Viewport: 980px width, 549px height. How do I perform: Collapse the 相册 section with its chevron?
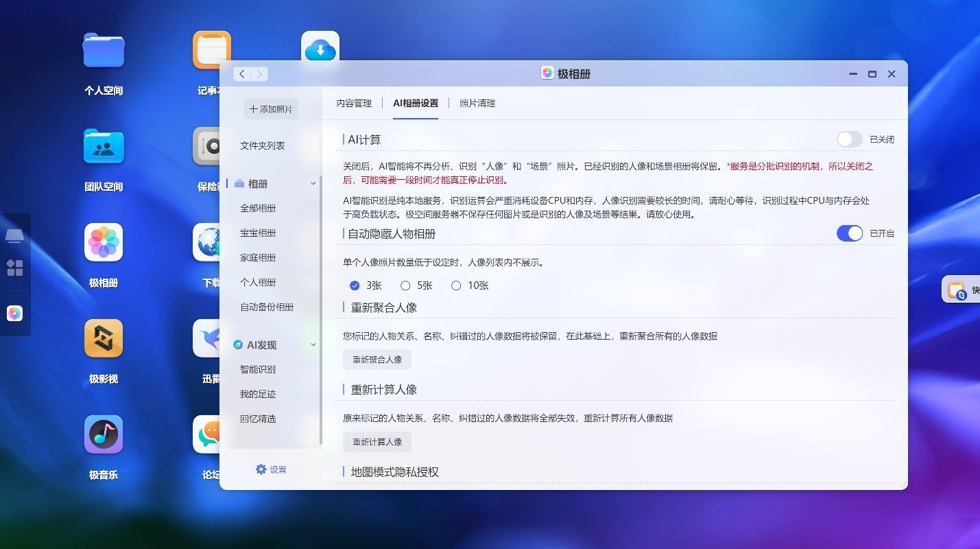coord(313,184)
